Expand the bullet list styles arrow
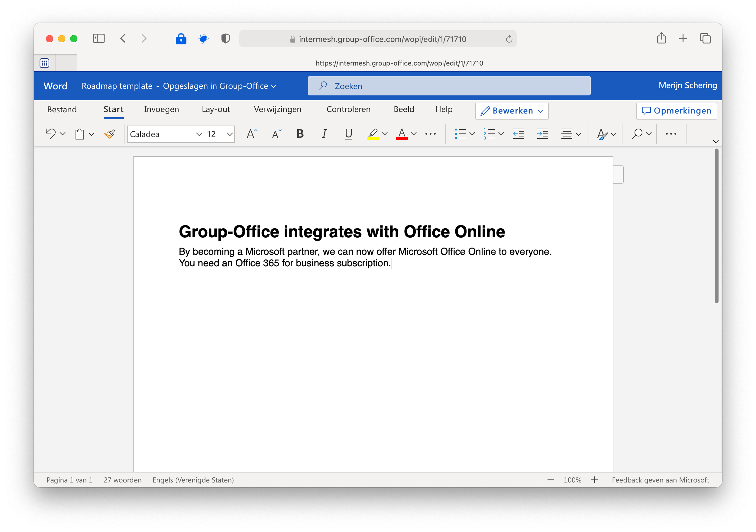This screenshot has width=756, height=532. coord(472,134)
